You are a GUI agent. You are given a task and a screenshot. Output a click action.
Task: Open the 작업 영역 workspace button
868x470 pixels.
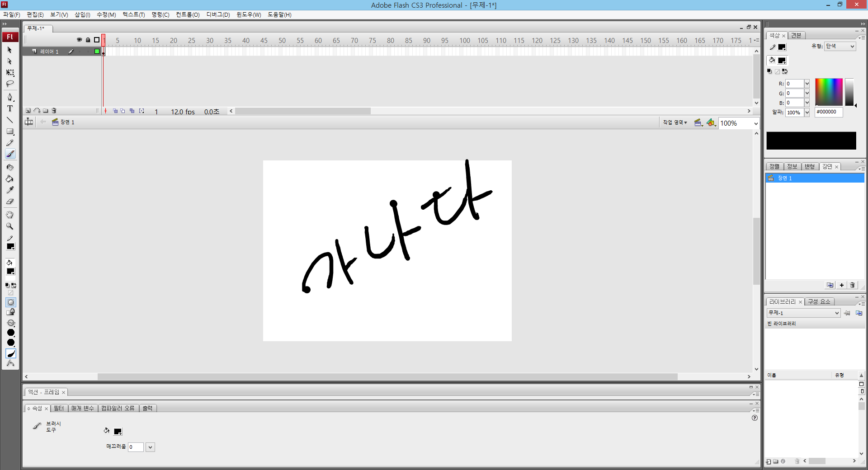(x=675, y=122)
